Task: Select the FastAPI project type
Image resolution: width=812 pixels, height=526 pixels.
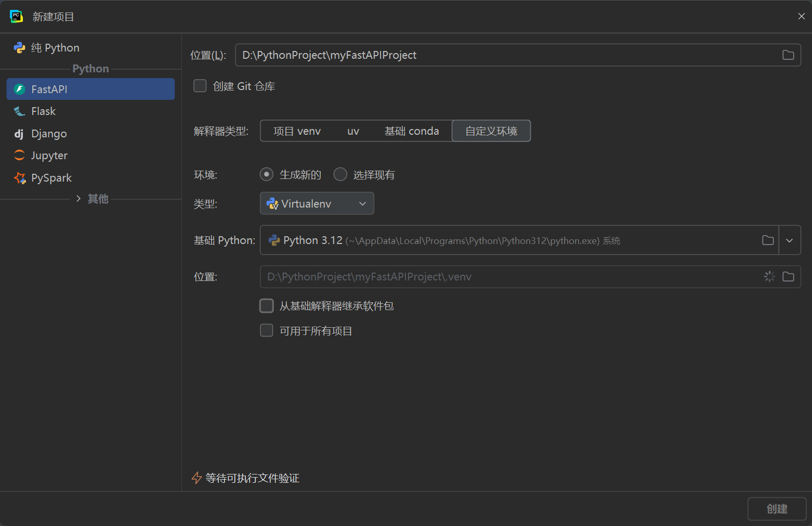Action: click(90, 89)
